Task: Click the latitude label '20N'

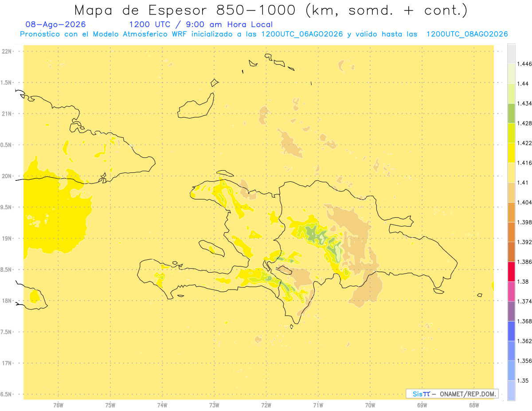Action: click(x=7, y=176)
